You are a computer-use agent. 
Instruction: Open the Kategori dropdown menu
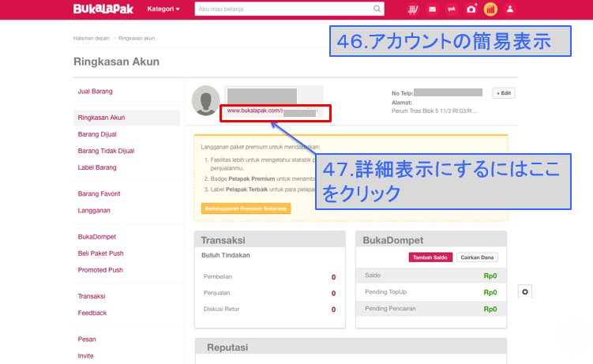coord(163,9)
